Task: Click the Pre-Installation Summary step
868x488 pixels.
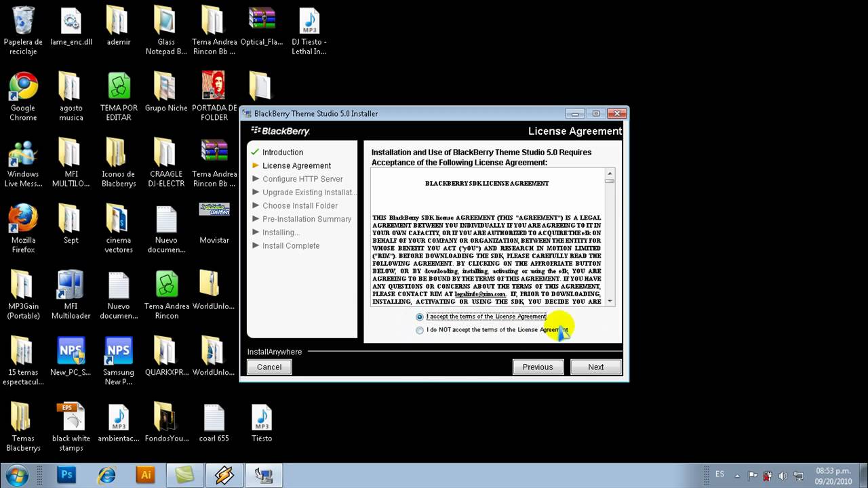Action: [x=307, y=219]
